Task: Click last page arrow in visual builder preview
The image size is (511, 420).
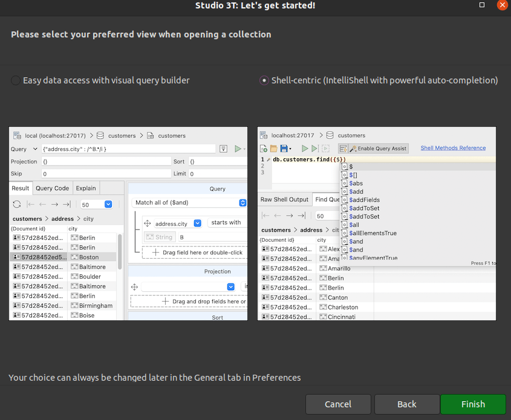Action: pyautogui.click(x=67, y=204)
